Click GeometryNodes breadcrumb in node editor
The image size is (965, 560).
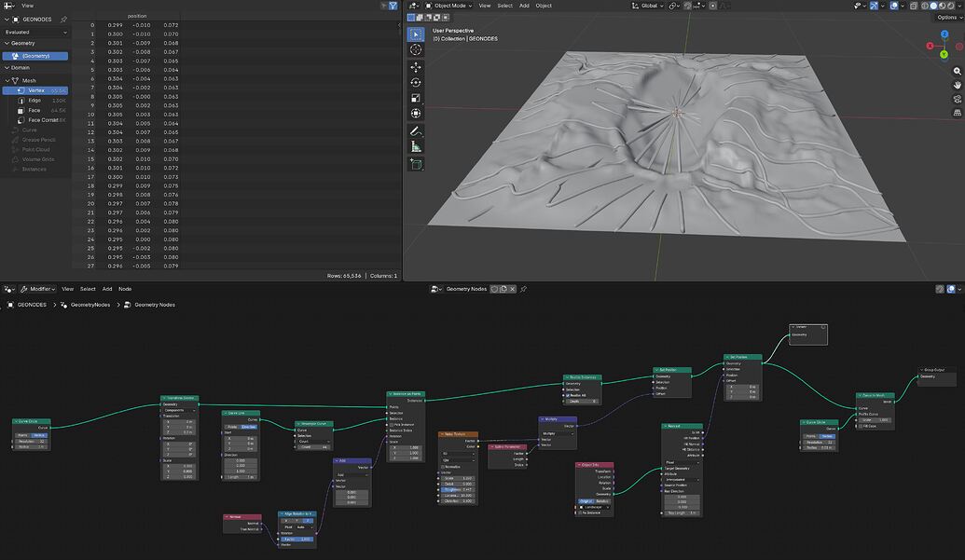[x=90, y=305]
